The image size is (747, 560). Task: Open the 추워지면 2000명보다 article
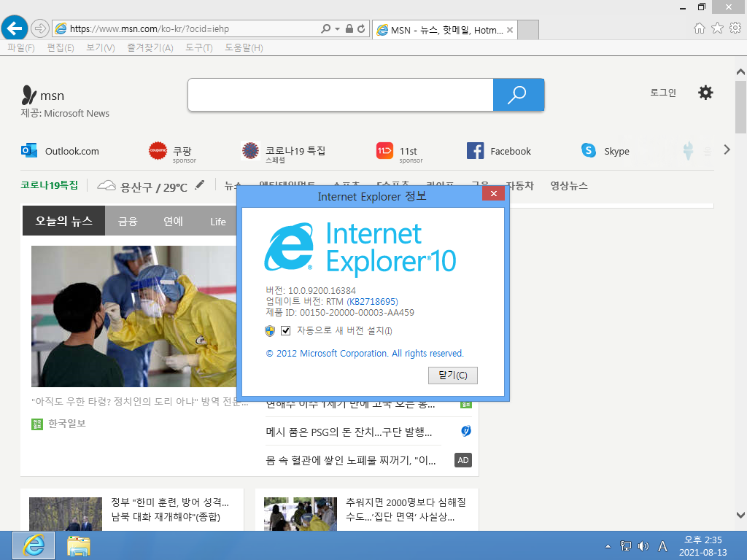tap(406, 509)
